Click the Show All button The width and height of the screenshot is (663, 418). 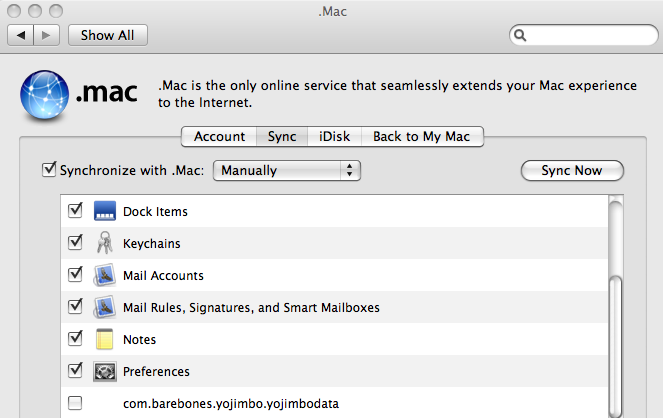pos(107,35)
